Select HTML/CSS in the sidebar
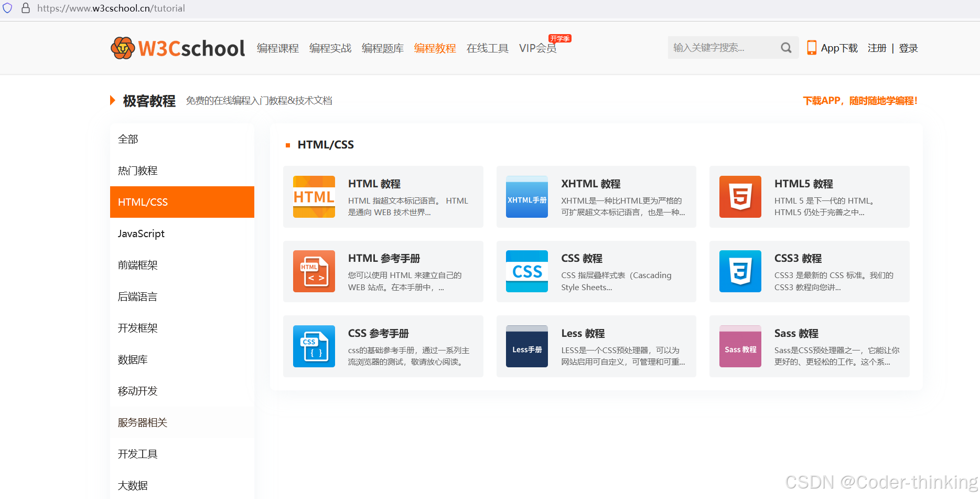Screen dimensions: 980x499 tap(182, 202)
